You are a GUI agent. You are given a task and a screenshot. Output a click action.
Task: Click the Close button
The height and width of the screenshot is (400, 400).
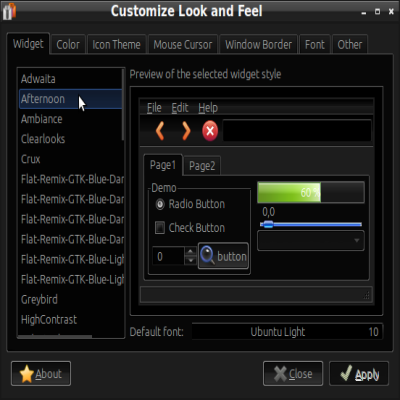293,374
